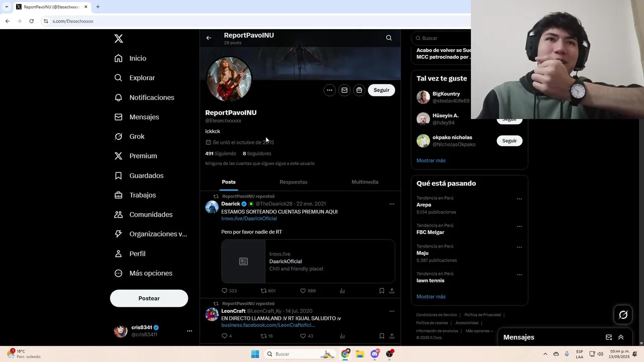This screenshot has height=362, width=644.
Task: Open profile more options ellipsis
Action: (x=330, y=90)
